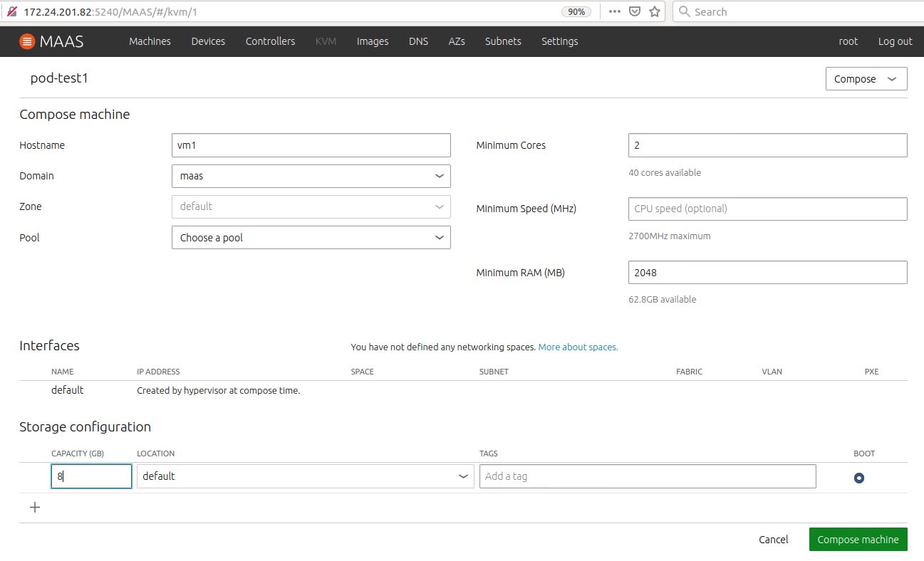Open the disabled Zone dropdown
This screenshot has width=924, height=561.
(x=311, y=206)
